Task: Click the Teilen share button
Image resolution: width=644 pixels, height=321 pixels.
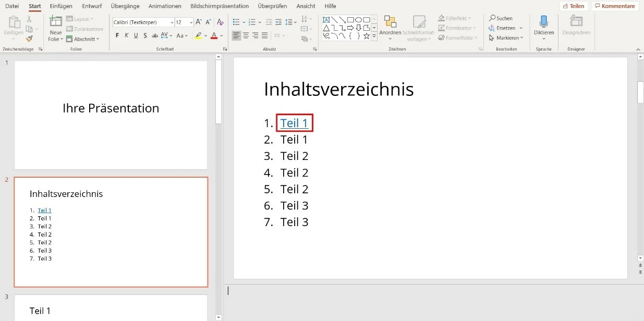Action: coord(574,6)
